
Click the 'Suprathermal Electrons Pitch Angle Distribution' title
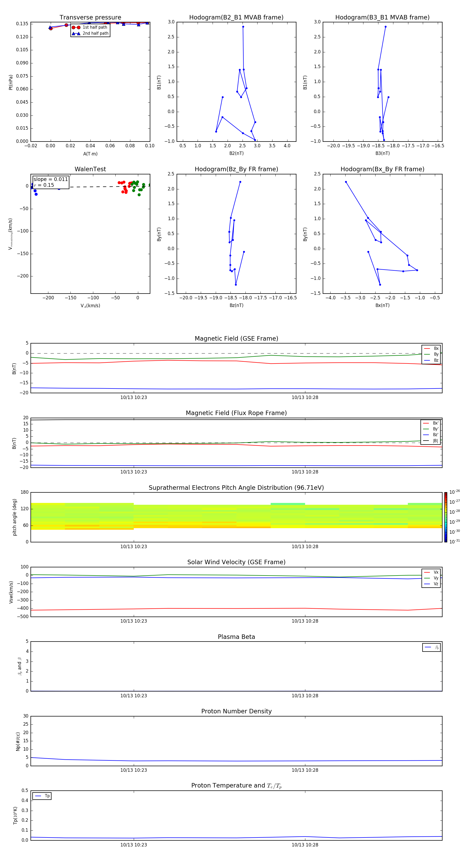pos(236,488)
